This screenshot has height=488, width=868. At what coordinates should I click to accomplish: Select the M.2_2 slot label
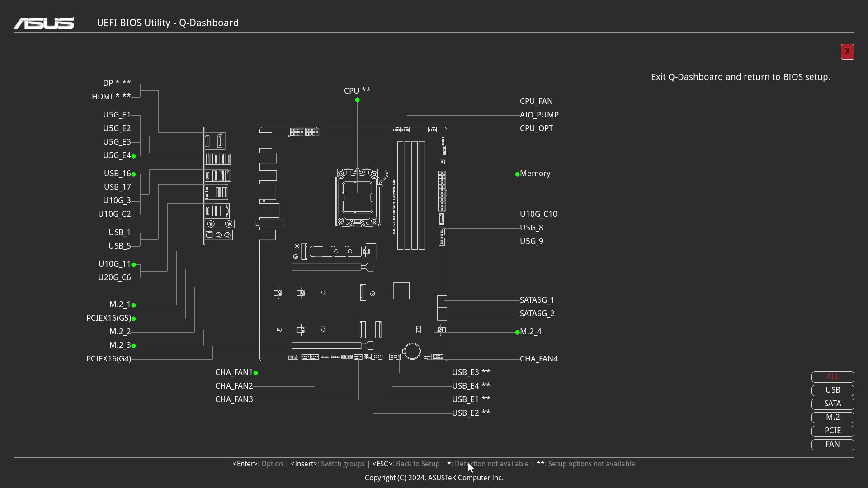[x=120, y=332]
